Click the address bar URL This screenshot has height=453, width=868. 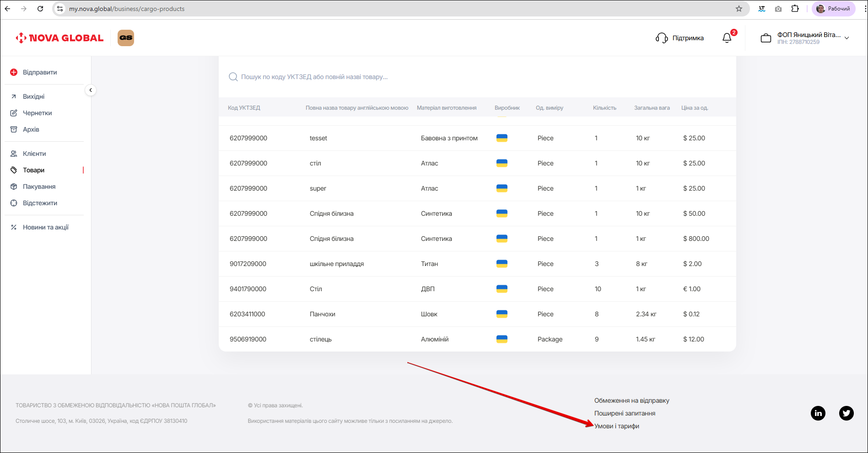click(x=127, y=9)
